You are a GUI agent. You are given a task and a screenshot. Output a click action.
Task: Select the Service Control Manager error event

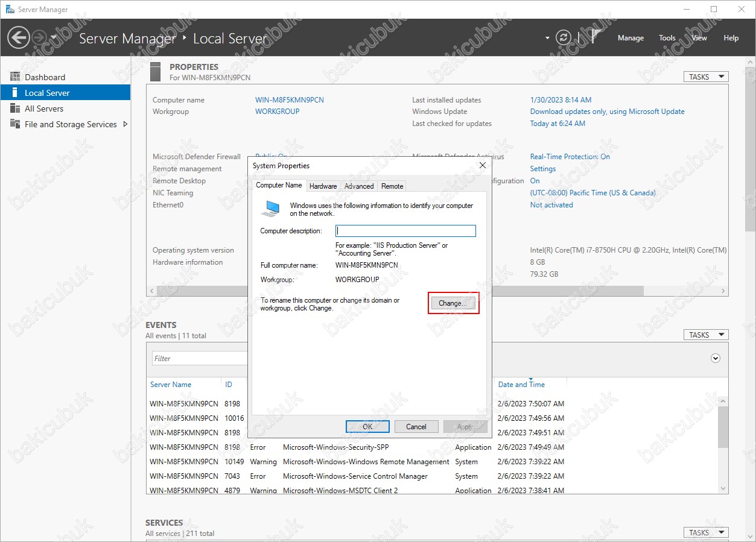click(x=432, y=476)
